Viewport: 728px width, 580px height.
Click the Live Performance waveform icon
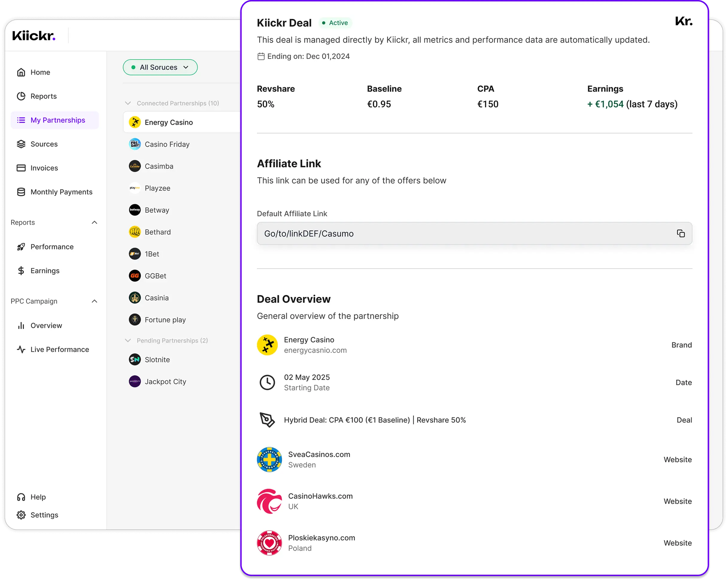pos(21,350)
